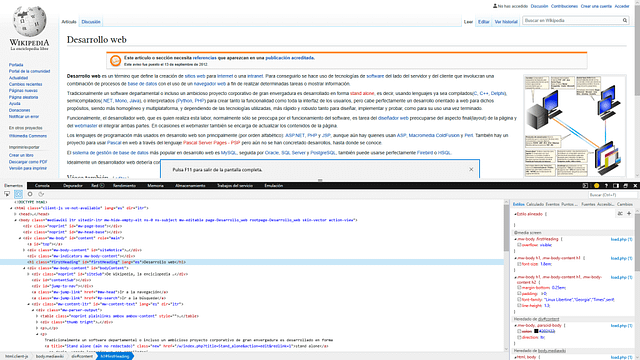Expand the table ambox-content node
The height and width of the screenshot is (360, 640).
click(37, 316)
